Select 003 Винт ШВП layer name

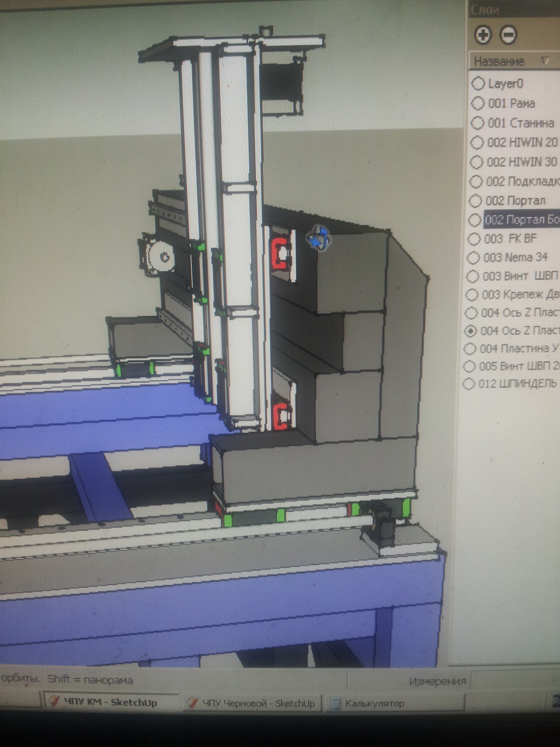(520, 276)
